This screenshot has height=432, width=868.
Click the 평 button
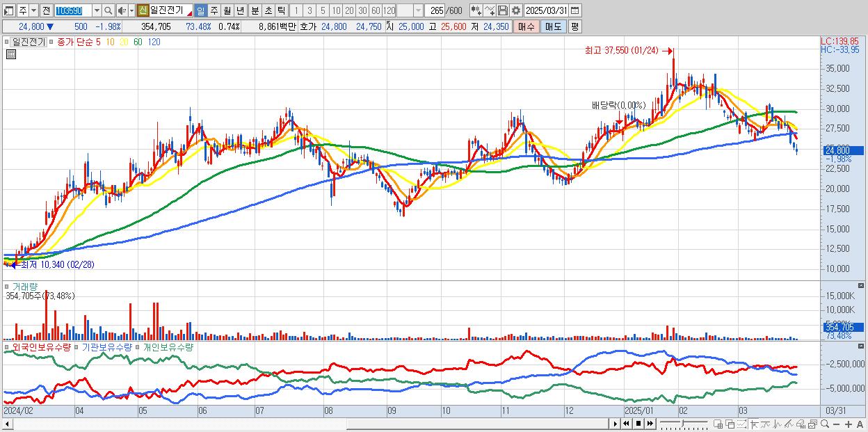coord(574,26)
